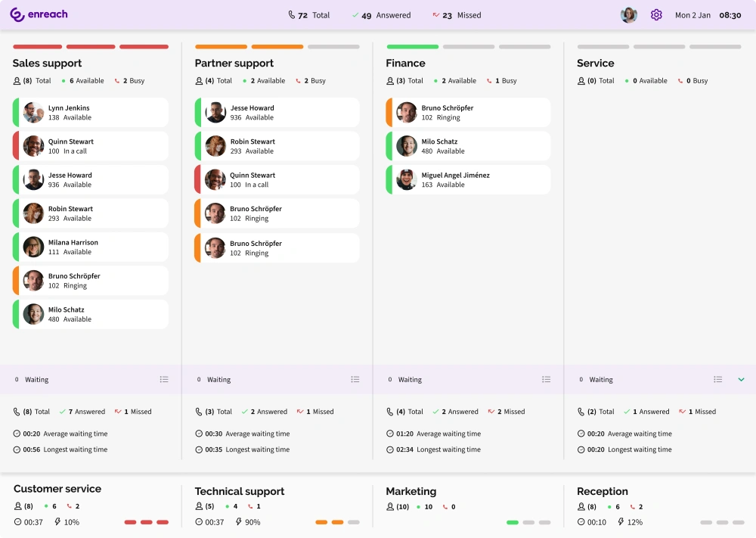Image resolution: width=756 pixels, height=538 pixels.
Task: Click the clock icon for longest waiting time in Service
Action: point(580,449)
